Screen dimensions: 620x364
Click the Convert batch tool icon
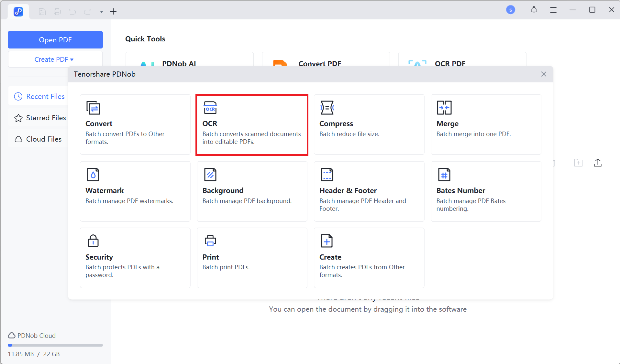[93, 108]
